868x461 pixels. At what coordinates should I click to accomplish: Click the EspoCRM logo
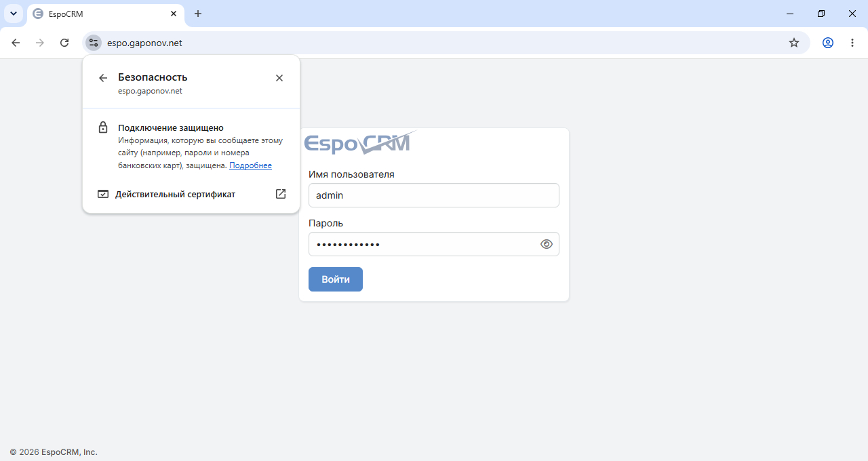359,143
